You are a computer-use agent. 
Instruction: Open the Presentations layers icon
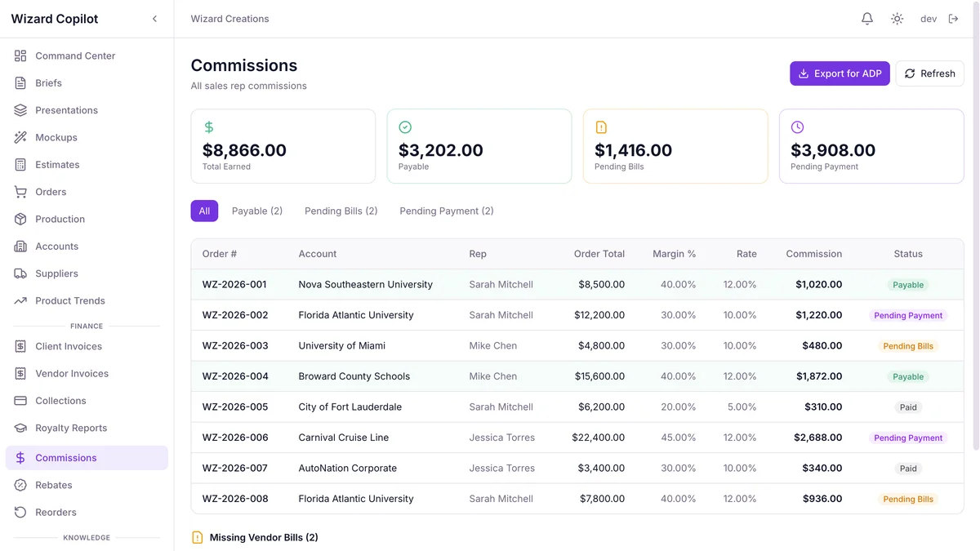pos(20,110)
